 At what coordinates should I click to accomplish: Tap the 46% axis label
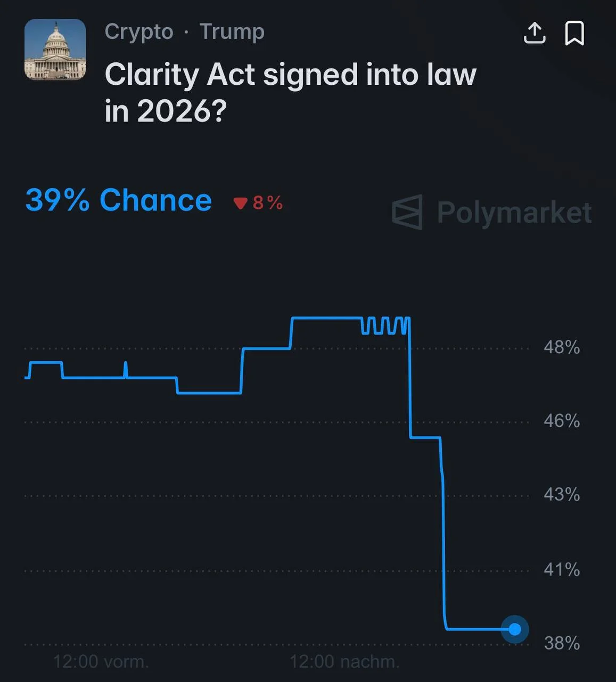click(x=562, y=421)
